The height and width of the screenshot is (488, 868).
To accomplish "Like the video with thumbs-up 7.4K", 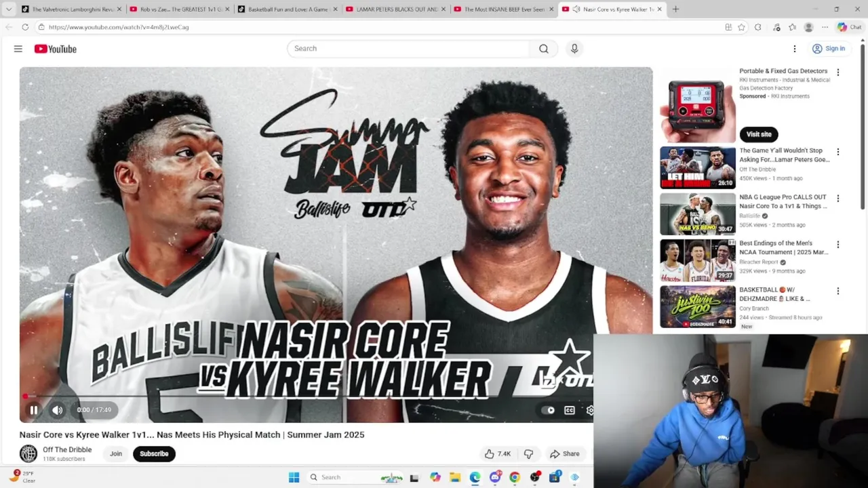I will coord(498,454).
